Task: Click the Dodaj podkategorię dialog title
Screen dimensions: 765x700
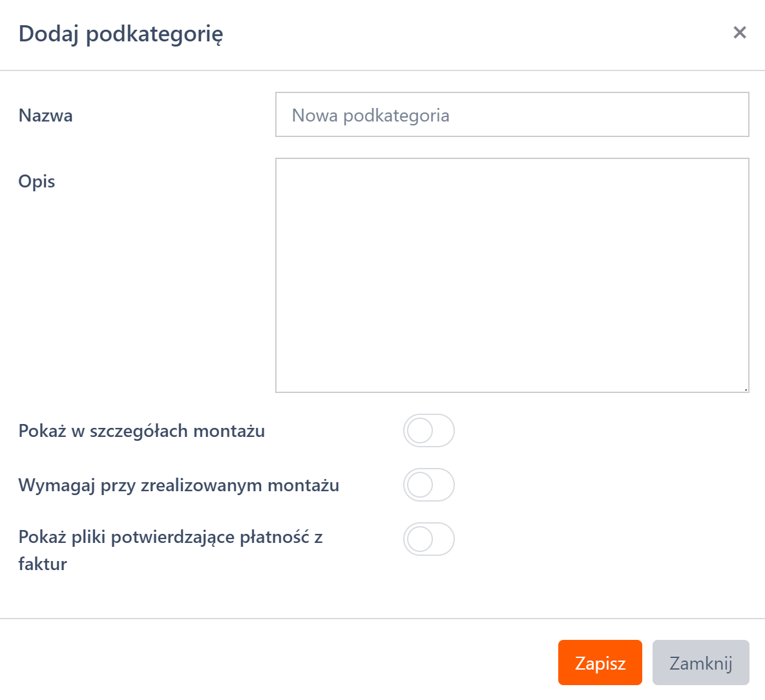Action: tap(121, 34)
